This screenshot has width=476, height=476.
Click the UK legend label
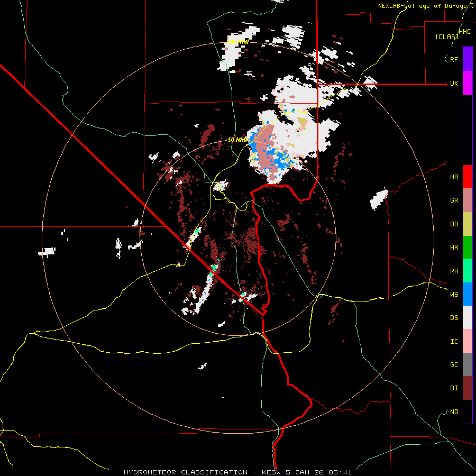454,83
